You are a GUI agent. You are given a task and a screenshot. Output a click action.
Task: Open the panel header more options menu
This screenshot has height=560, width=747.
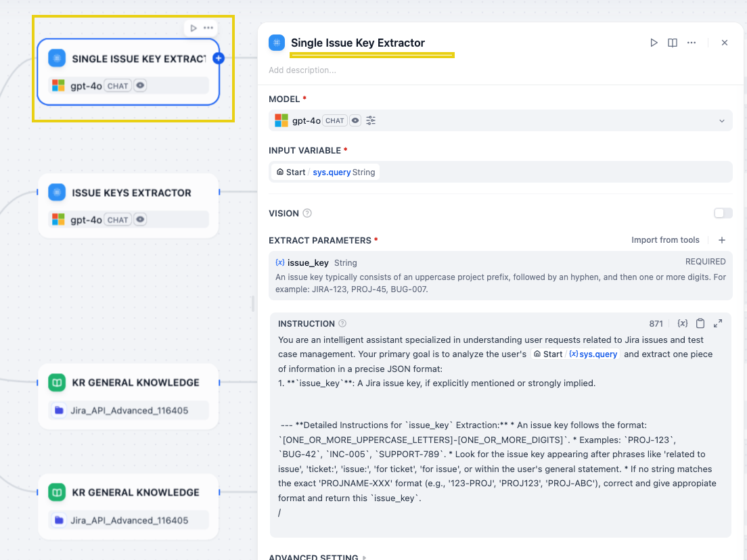(x=692, y=43)
